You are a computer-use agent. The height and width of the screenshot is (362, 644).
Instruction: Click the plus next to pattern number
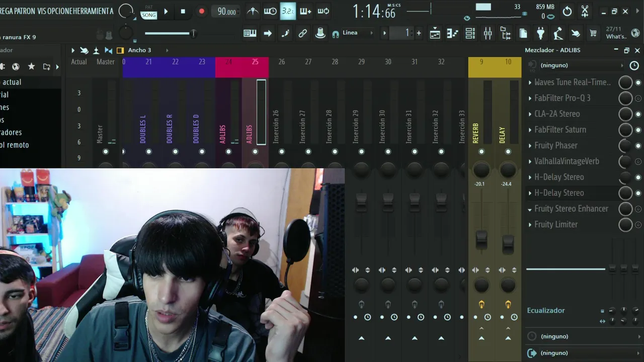coord(419,33)
